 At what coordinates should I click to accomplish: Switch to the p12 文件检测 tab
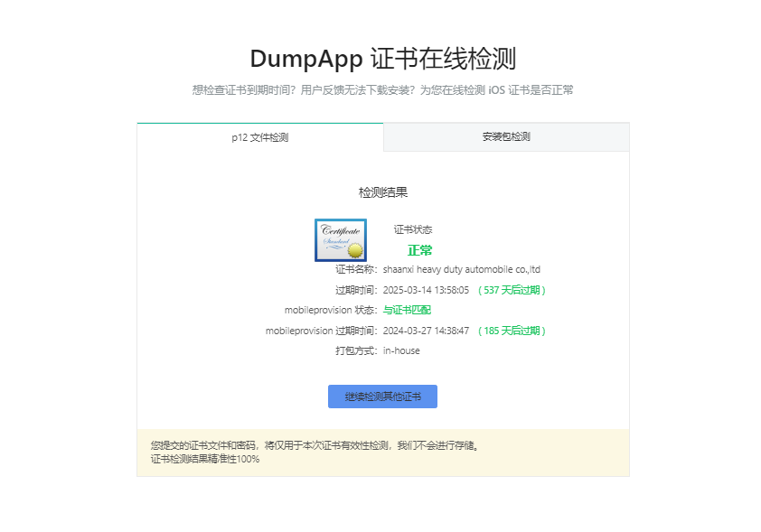coord(260,137)
